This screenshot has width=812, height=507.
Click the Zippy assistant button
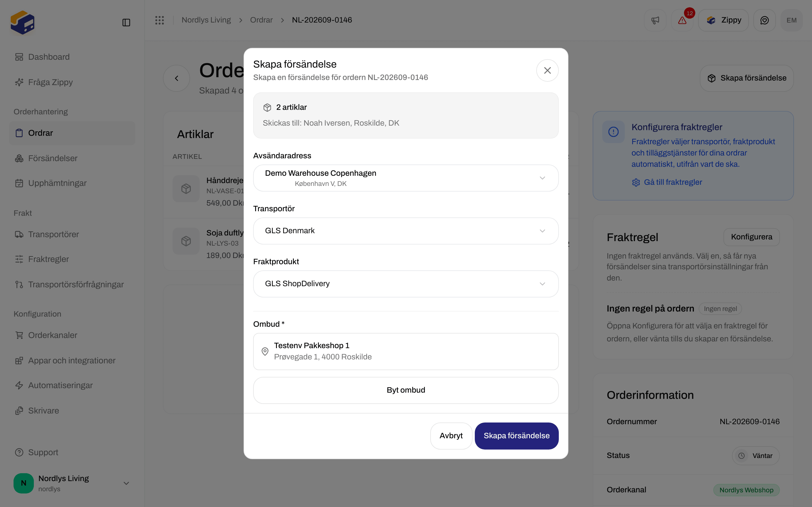pos(723,20)
